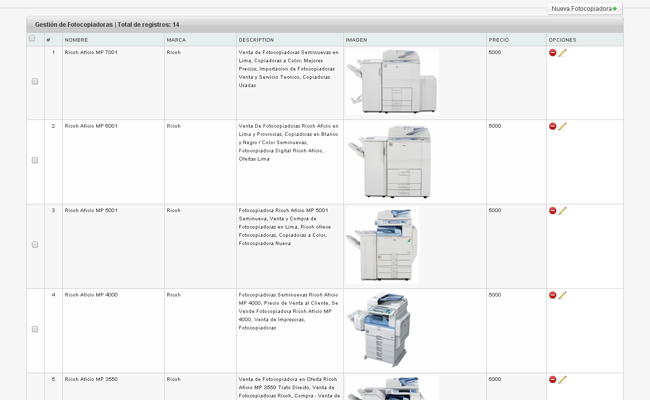The width and height of the screenshot is (650, 400).
Task: Edit the Ricoh Aficio MP 5001 record
Action: coord(563,210)
